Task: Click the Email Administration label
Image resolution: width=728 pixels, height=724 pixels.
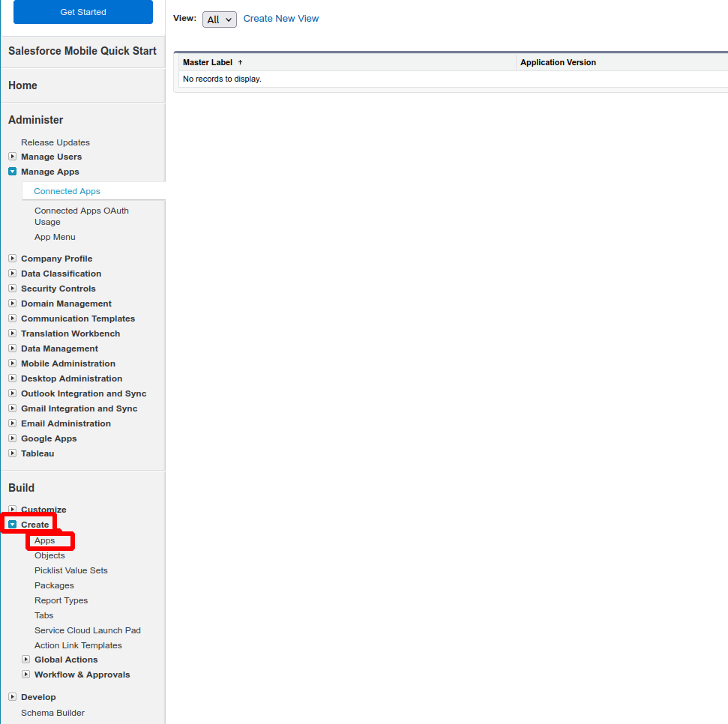Action: [66, 423]
